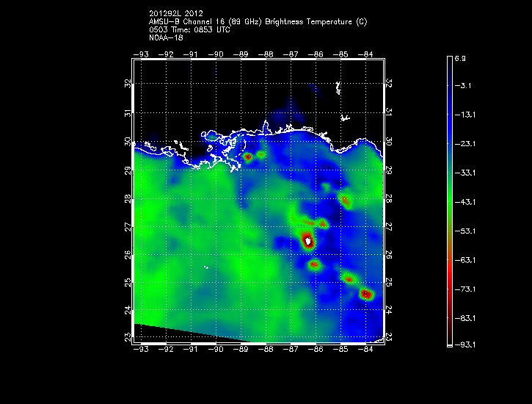Select the -43.1 colorbar tick label
This screenshot has height=404, width=532.
click(x=467, y=201)
